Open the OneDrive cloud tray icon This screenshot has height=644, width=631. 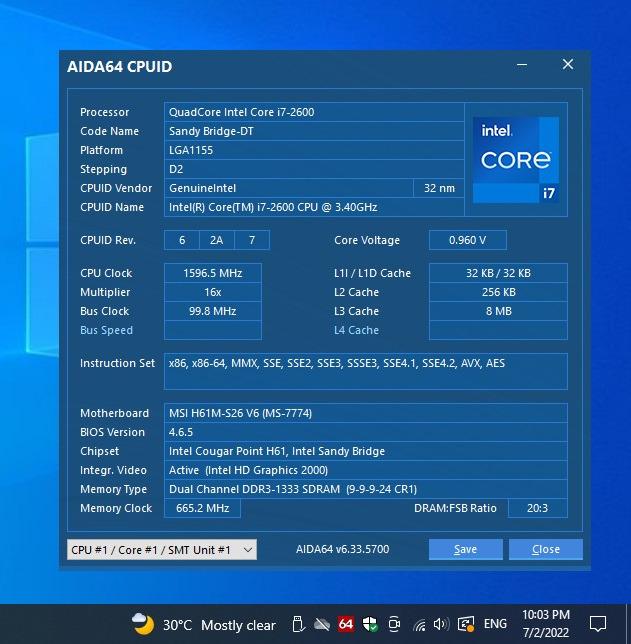322,625
